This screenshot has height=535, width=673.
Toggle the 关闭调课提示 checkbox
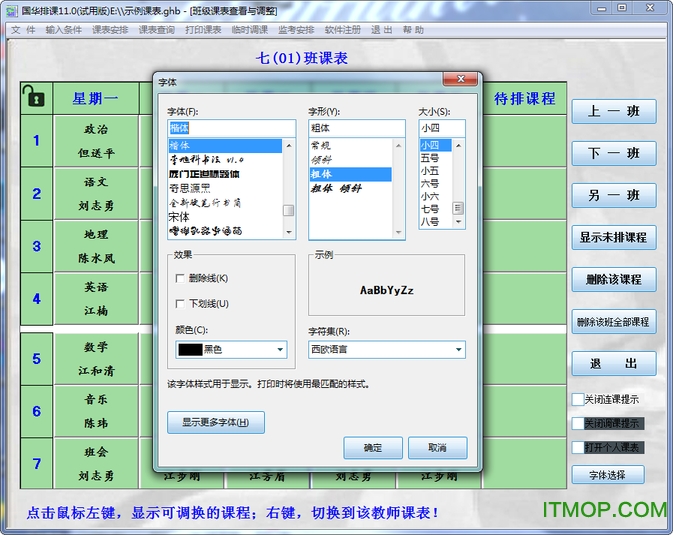click(x=578, y=423)
